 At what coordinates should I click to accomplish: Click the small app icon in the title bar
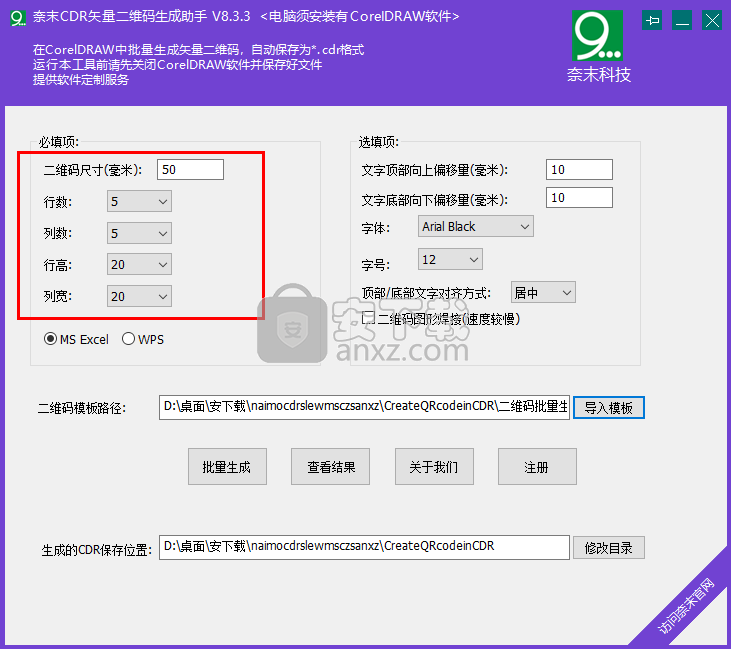tap(18, 18)
